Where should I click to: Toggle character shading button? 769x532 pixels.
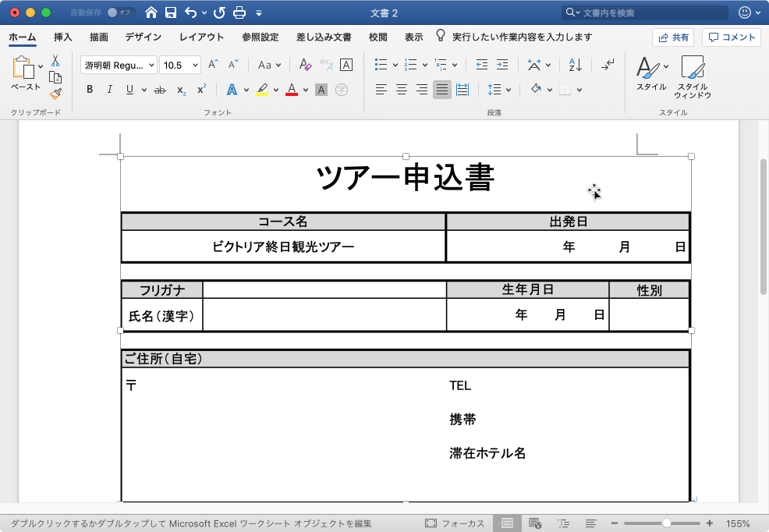tap(321, 90)
